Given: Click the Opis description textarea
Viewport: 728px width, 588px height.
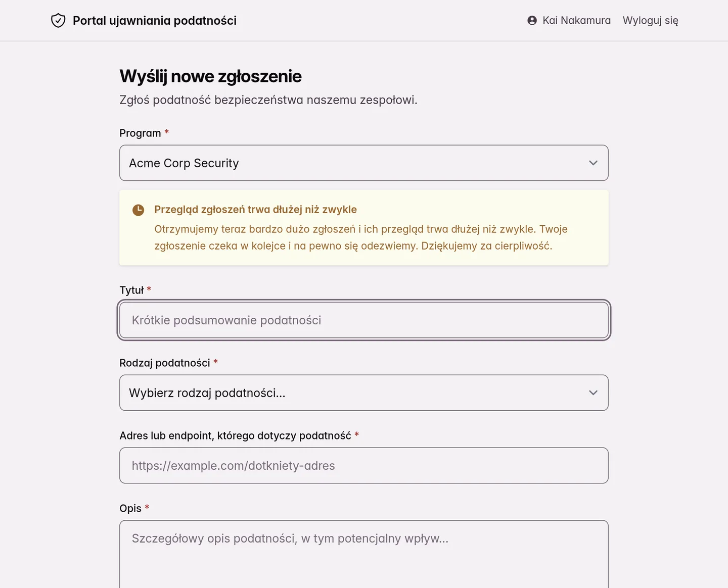Looking at the screenshot, I should [364, 554].
